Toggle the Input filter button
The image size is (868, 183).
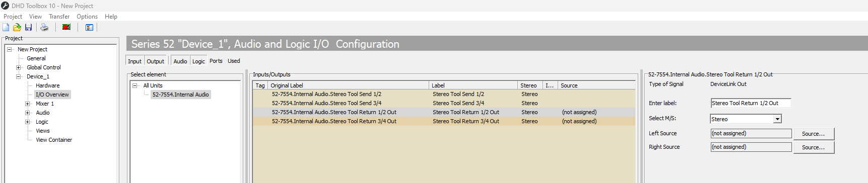pos(135,61)
